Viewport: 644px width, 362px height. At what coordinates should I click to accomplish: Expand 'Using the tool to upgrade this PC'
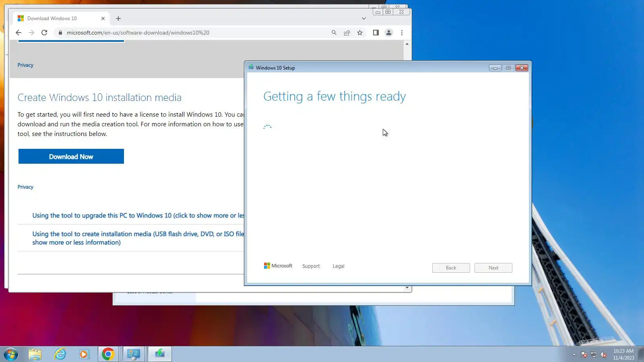pos(138,216)
